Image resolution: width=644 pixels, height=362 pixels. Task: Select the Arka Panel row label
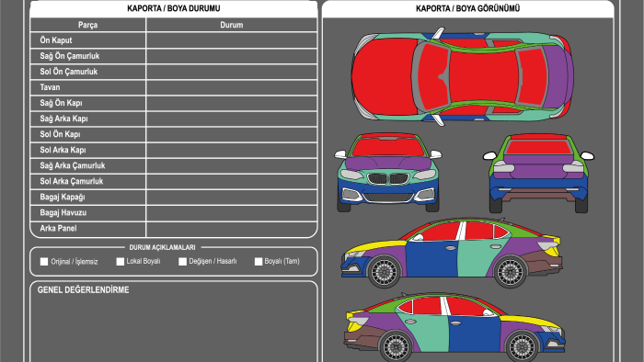pyautogui.click(x=58, y=229)
